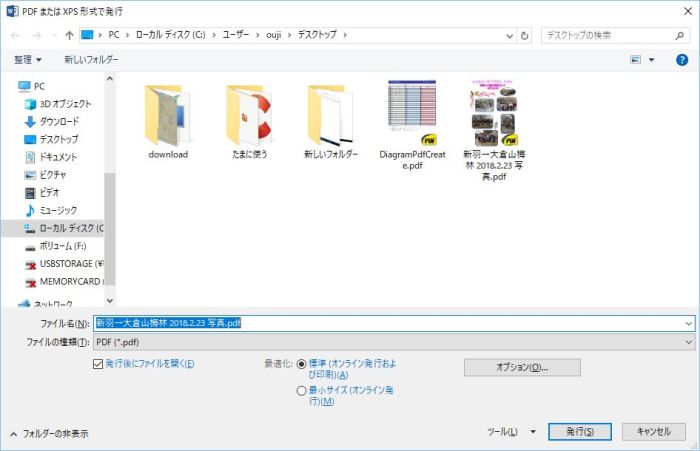The image size is (700, 451).
Task: Collapse folders with フォルダーの非表示
Action: point(50,434)
